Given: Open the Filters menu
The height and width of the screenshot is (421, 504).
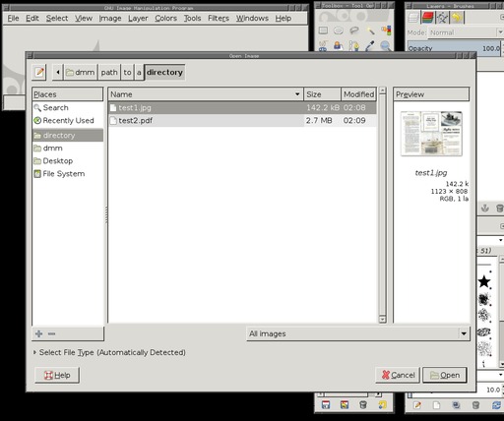Looking at the screenshot, I should point(219,19).
